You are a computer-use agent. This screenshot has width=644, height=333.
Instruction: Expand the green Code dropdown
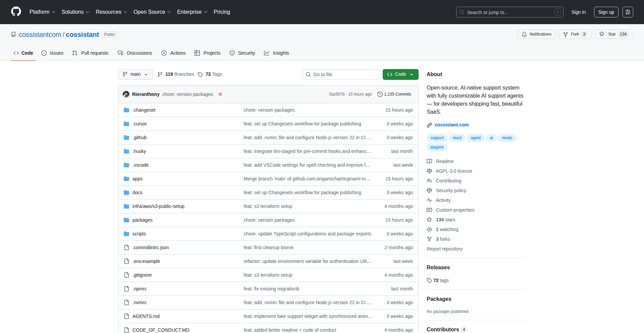coord(400,74)
